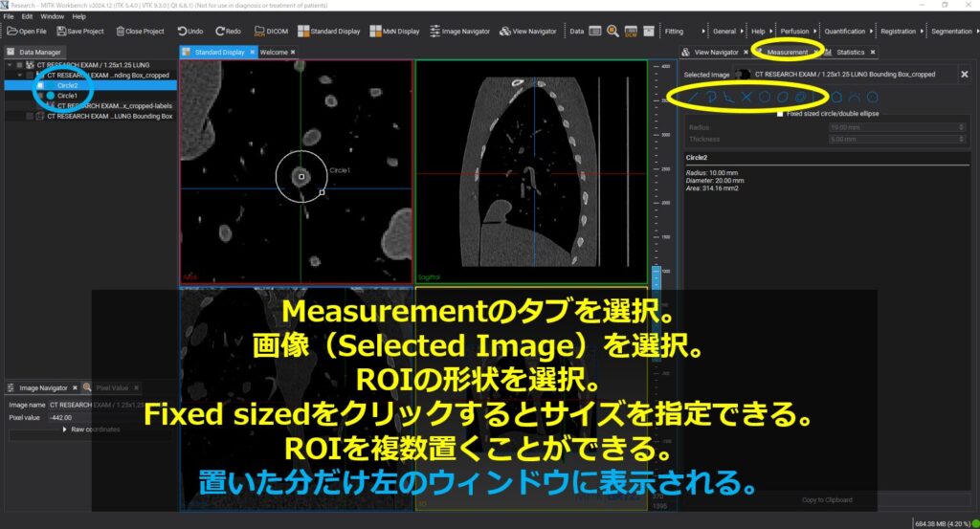
Task: Select the angle measurement tool
Action: 728,97
